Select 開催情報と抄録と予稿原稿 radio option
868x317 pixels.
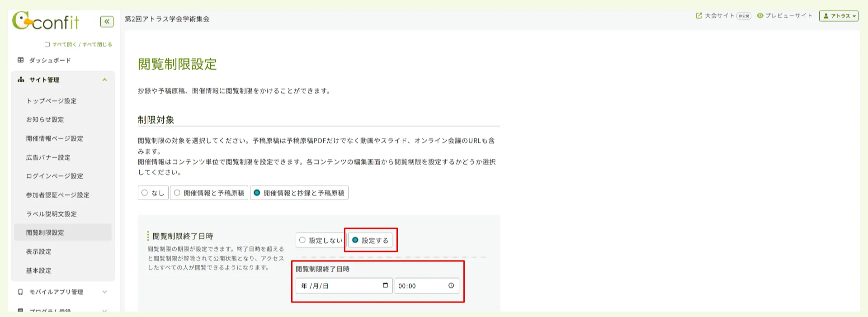[x=299, y=193]
